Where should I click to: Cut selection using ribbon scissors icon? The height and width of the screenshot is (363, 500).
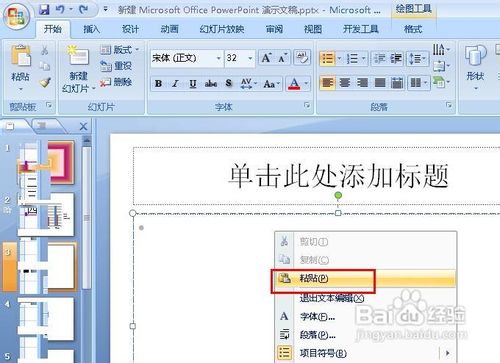coord(45,50)
